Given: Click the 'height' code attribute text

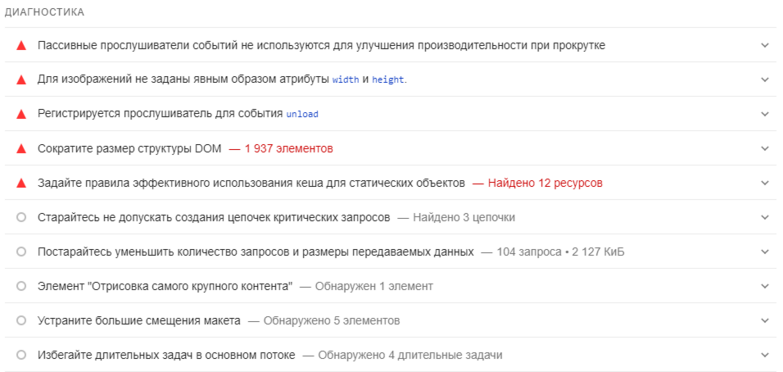Looking at the screenshot, I should pyautogui.click(x=389, y=80).
